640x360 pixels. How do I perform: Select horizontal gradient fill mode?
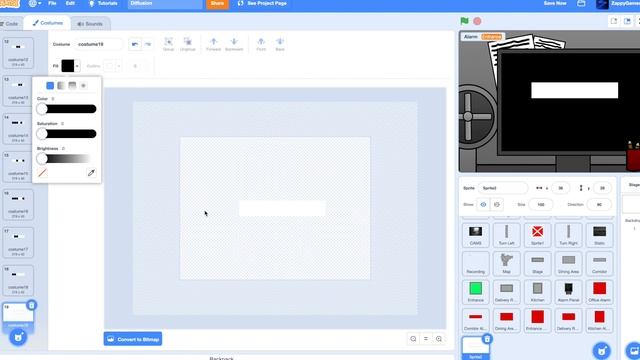tap(61, 85)
